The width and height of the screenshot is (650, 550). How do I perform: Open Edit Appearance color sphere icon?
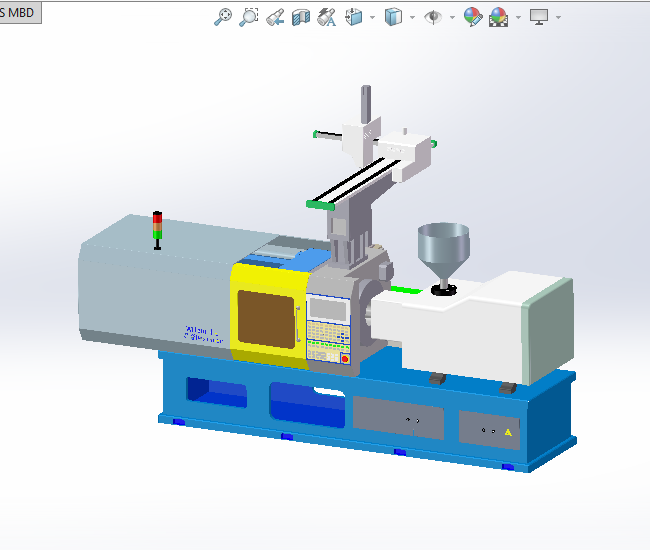tap(473, 17)
